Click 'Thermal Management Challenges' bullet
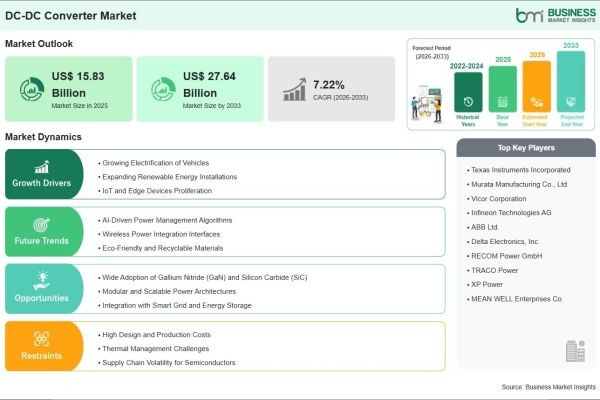The width and height of the screenshot is (600, 400). pyautogui.click(x=153, y=349)
